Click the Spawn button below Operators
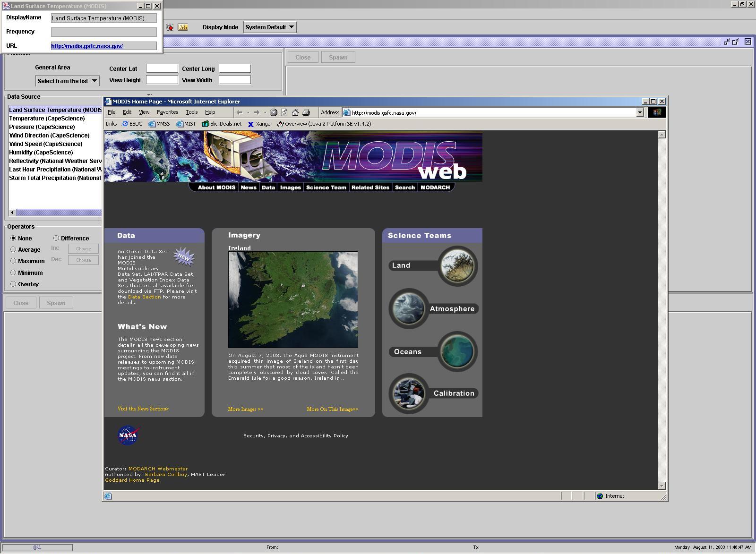Image resolution: width=756 pixels, height=554 pixels. point(56,303)
